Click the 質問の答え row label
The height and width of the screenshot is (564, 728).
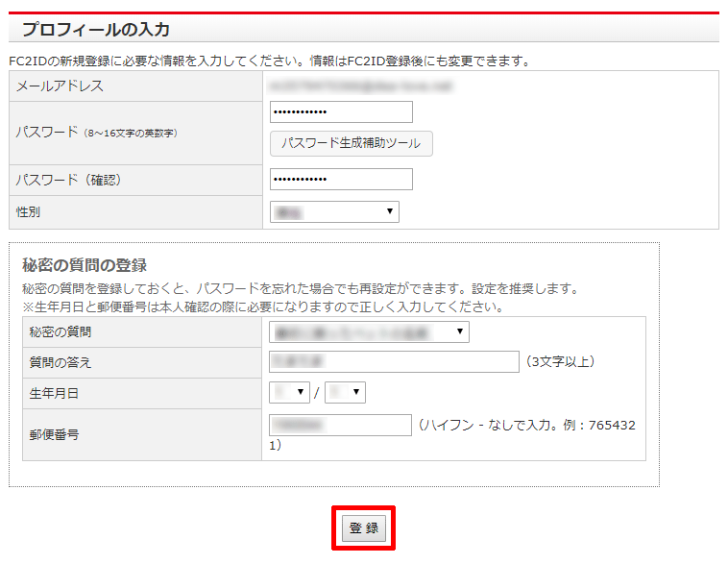(x=60, y=362)
